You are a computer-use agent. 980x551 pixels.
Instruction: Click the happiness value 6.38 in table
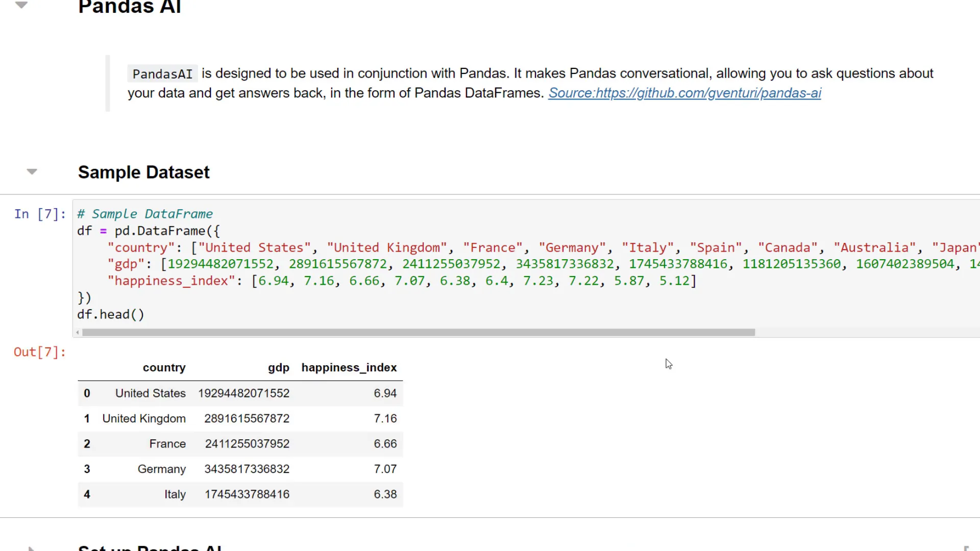pyautogui.click(x=385, y=494)
